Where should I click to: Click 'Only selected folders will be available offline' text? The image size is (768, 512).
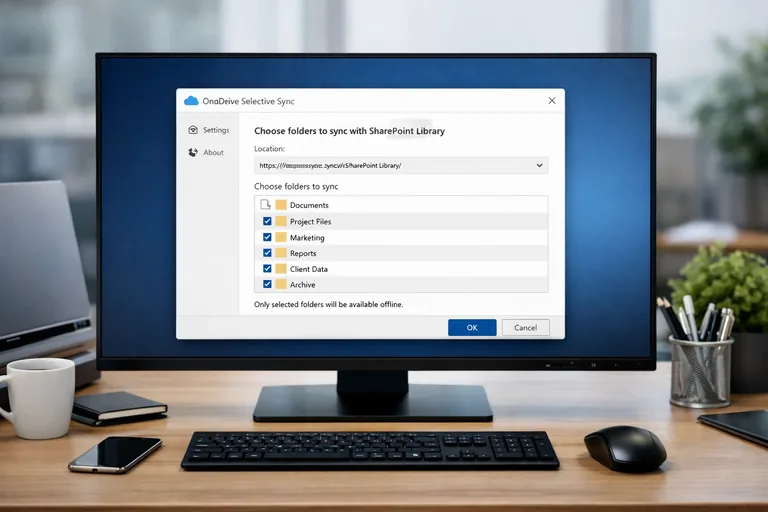329,304
